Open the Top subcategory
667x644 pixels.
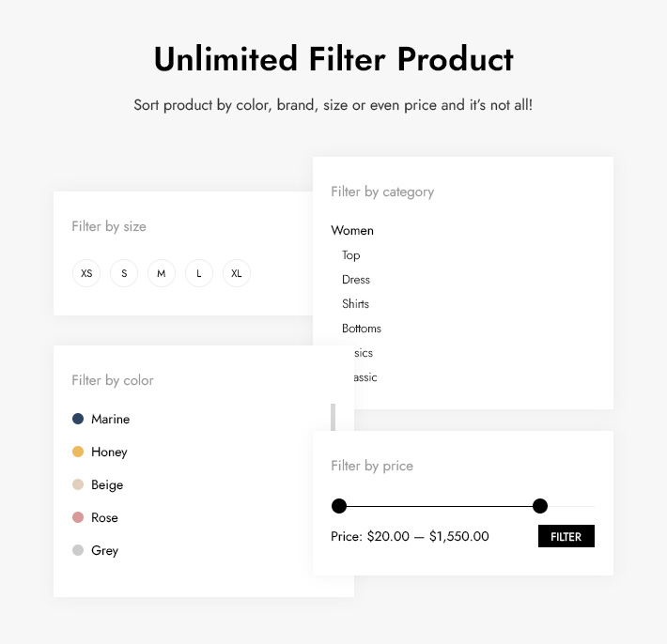click(351, 255)
